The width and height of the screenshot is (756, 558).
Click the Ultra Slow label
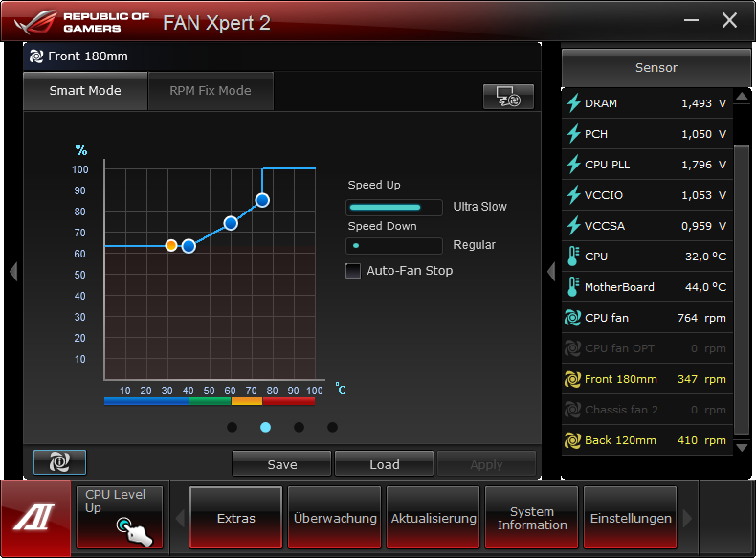click(479, 207)
